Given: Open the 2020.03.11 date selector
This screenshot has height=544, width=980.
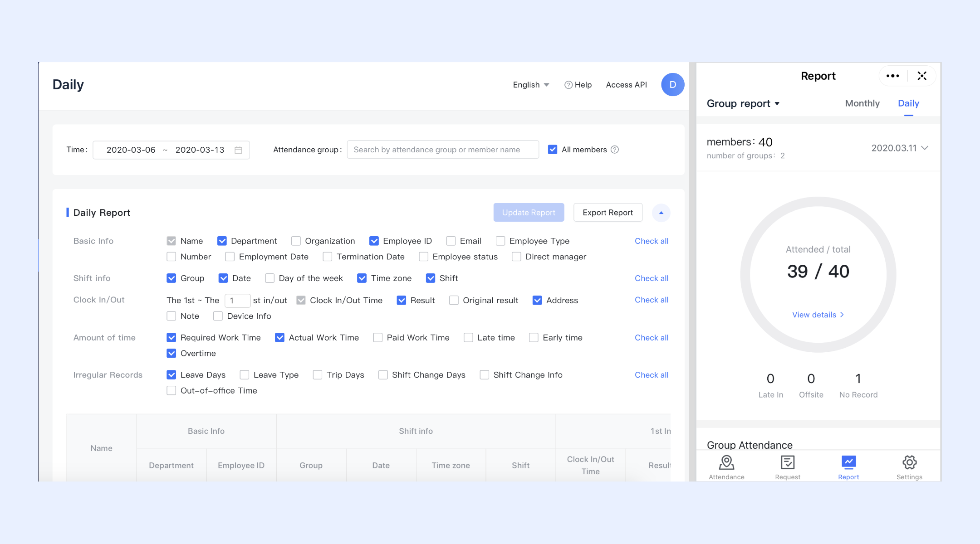Looking at the screenshot, I should click(x=899, y=148).
